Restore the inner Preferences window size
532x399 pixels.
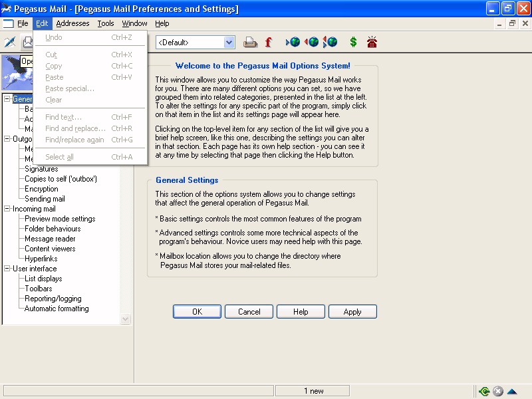point(512,23)
